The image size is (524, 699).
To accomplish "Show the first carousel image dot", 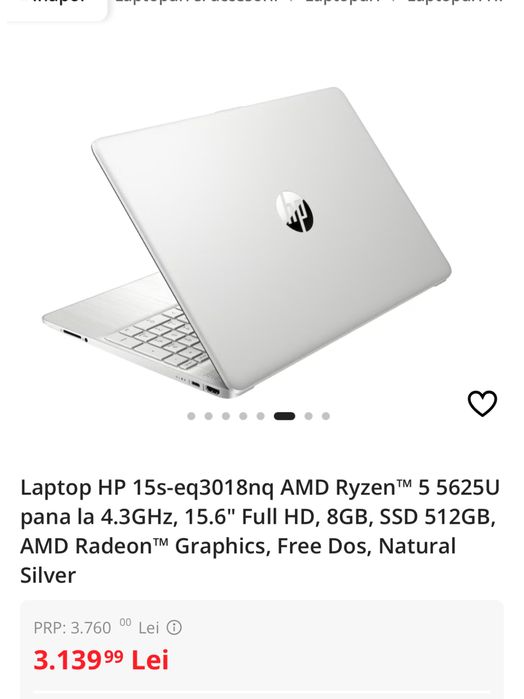I will [191, 416].
